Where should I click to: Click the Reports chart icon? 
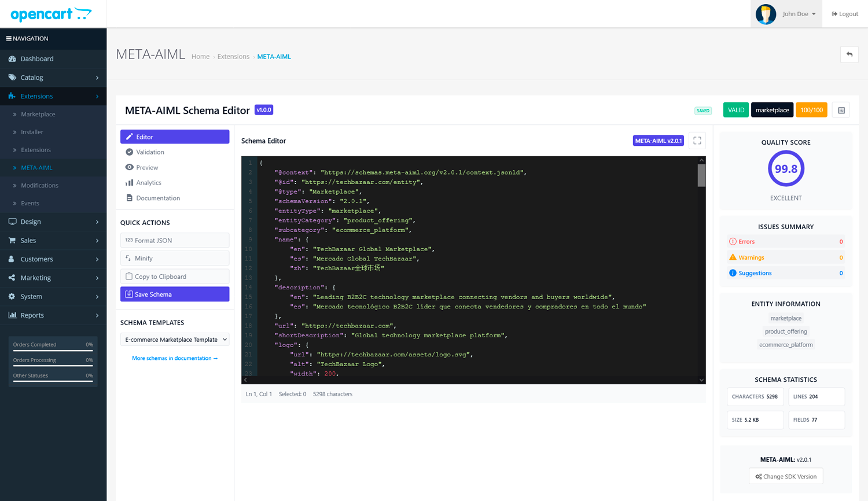[12, 315]
